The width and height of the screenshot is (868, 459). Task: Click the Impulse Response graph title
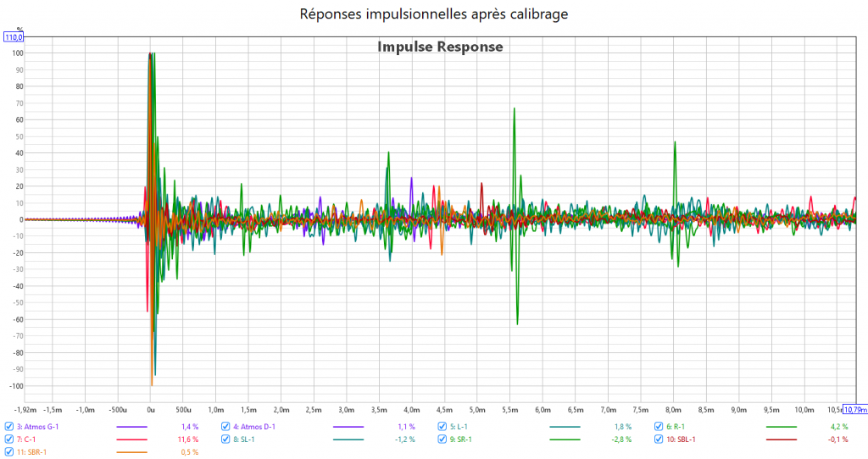[440, 47]
